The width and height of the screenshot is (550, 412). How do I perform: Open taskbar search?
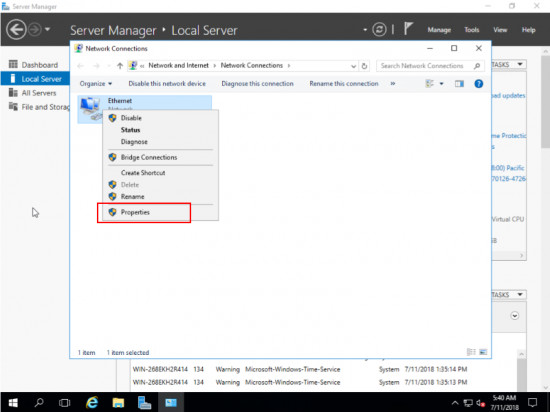tap(39, 402)
